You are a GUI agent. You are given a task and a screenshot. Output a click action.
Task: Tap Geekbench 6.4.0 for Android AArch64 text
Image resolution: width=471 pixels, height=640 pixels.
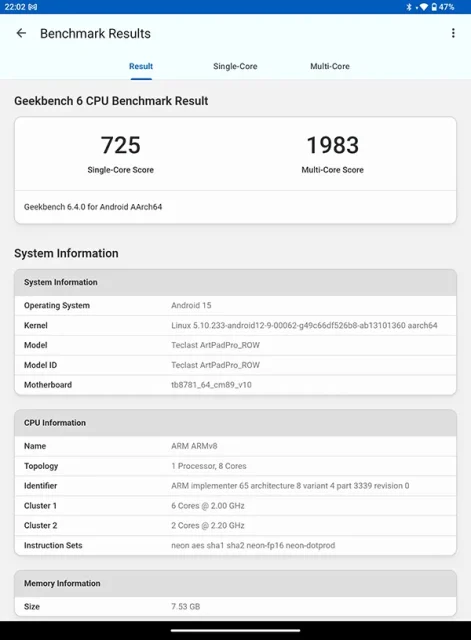click(93, 207)
